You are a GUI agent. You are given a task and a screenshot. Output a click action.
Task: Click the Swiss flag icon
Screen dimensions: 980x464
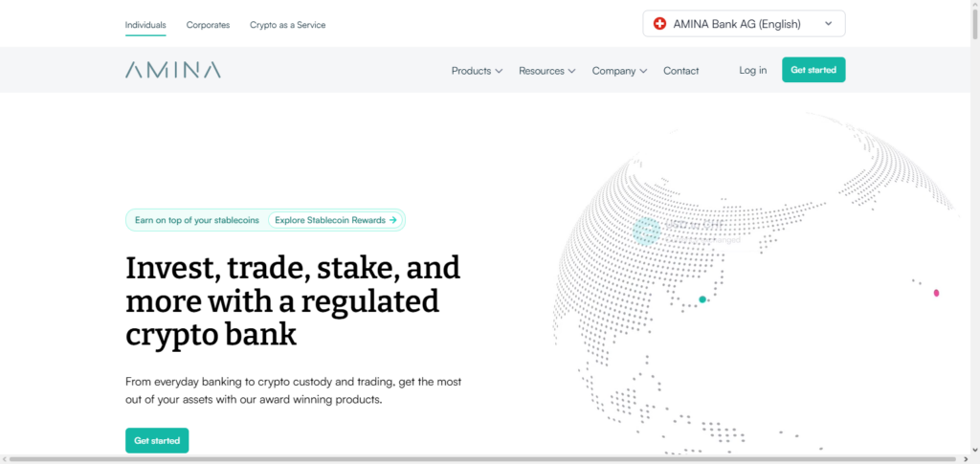point(659,24)
